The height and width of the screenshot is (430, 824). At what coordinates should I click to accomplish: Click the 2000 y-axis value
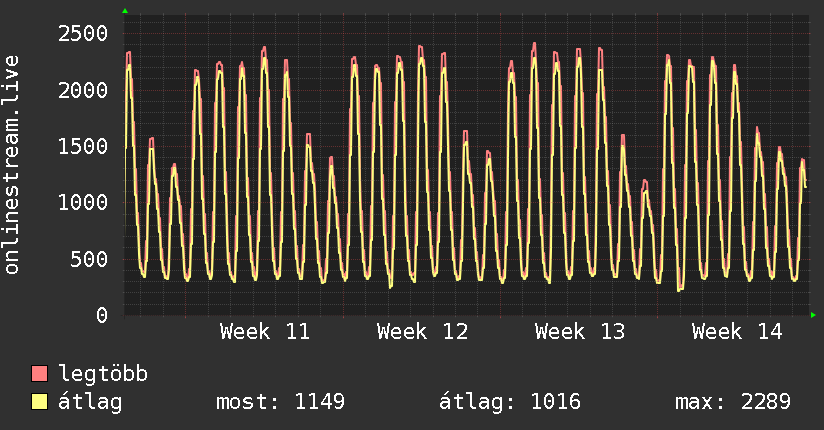[x=80, y=91]
